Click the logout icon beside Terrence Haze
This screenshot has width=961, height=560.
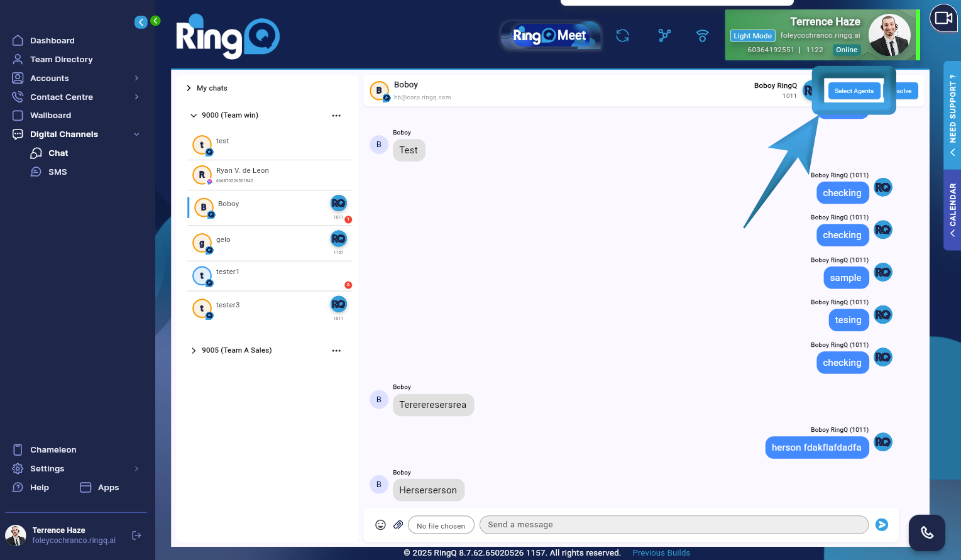click(x=136, y=535)
